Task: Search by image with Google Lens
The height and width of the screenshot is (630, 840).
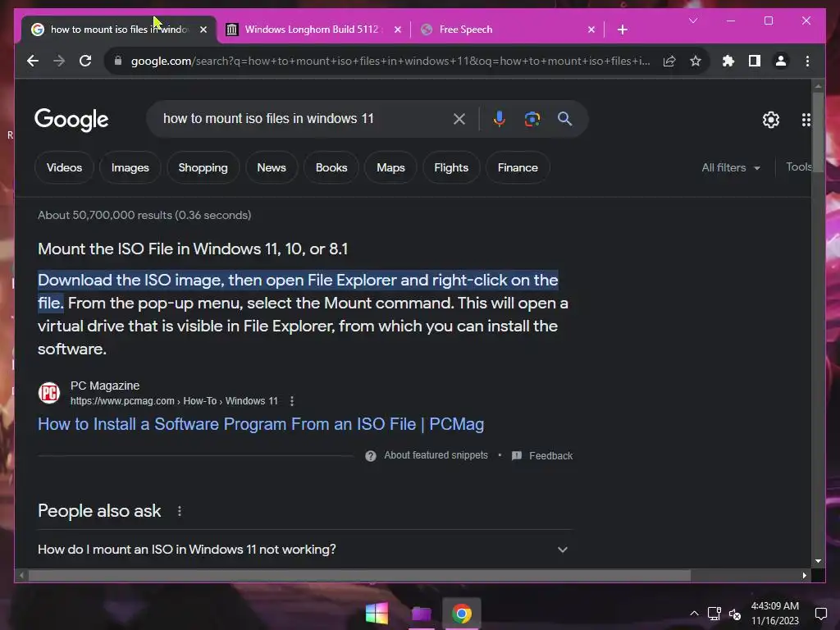Action: [x=532, y=119]
